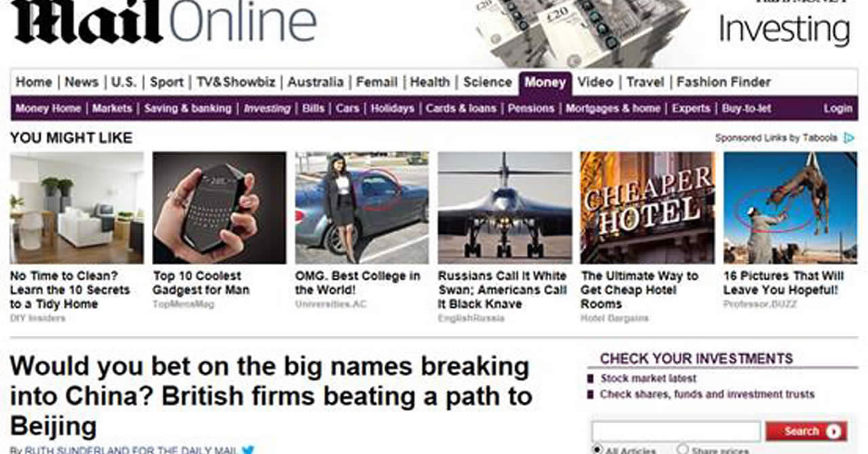
Task: Open the Fashion Finder navigation tab
Action: (x=724, y=83)
